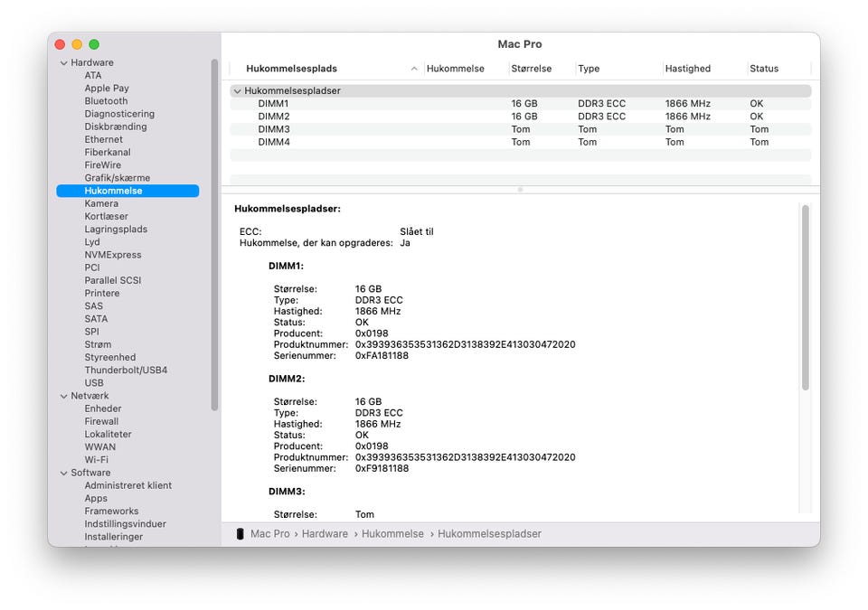Collapse the Software sidebar group
This screenshot has height=610, width=868.
(x=64, y=473)
